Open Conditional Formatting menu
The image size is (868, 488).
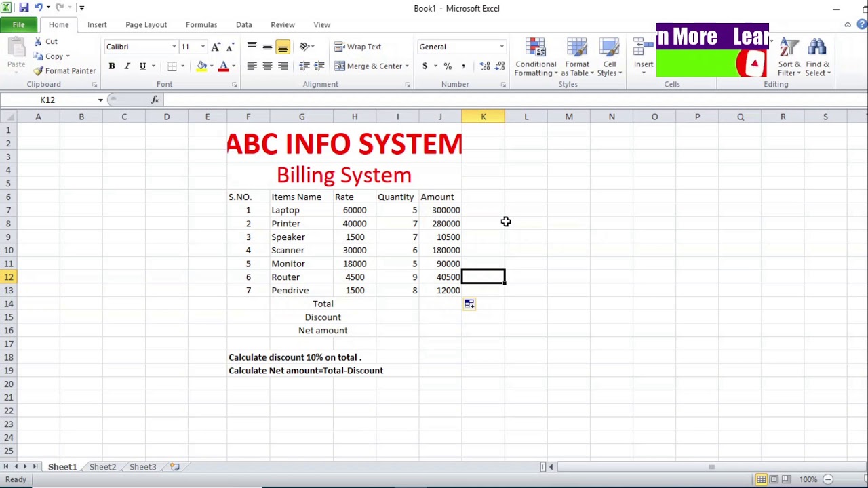[536, 58]
